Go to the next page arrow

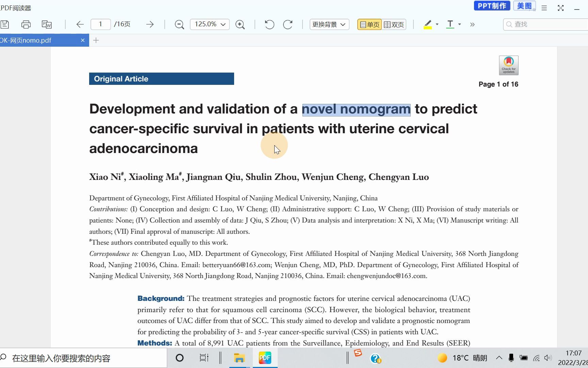pyautogui.click(x=150, y=24)
